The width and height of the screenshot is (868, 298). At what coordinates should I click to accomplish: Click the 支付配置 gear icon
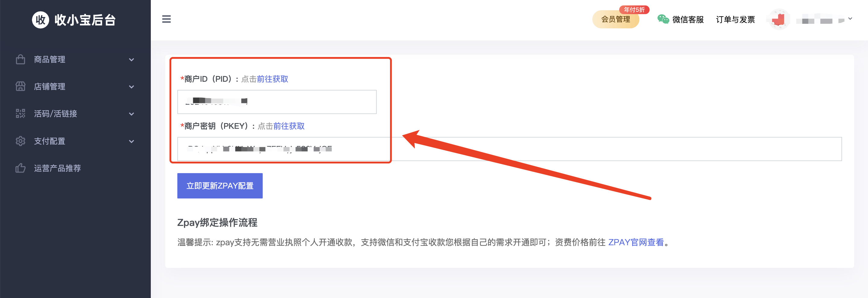click(21, 141)
